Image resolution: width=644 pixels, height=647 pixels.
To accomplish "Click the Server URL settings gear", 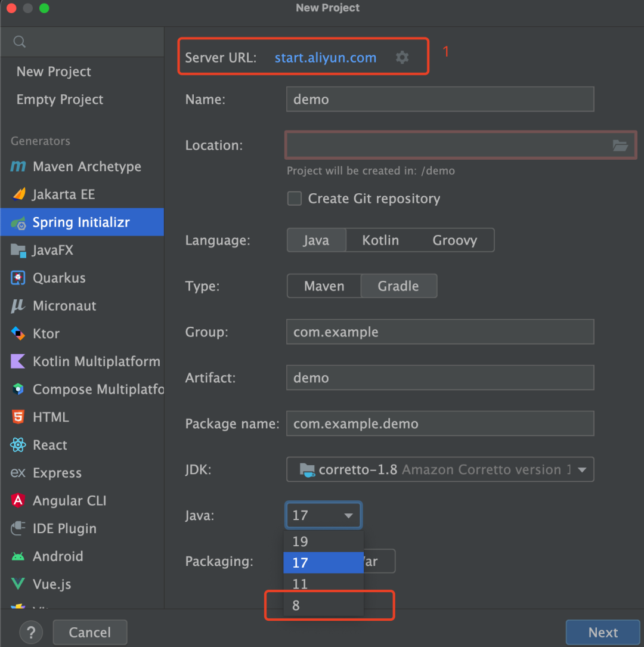I will click(402, 57).
